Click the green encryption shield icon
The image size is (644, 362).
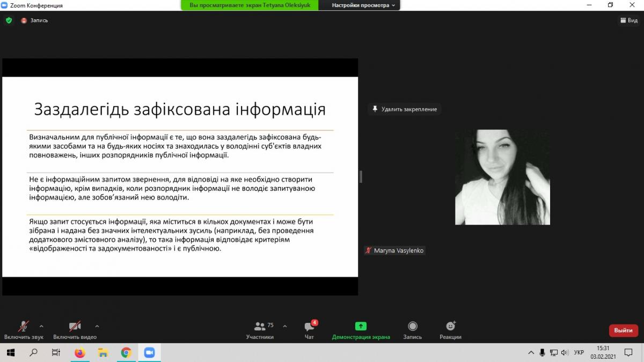pos(9,20)
